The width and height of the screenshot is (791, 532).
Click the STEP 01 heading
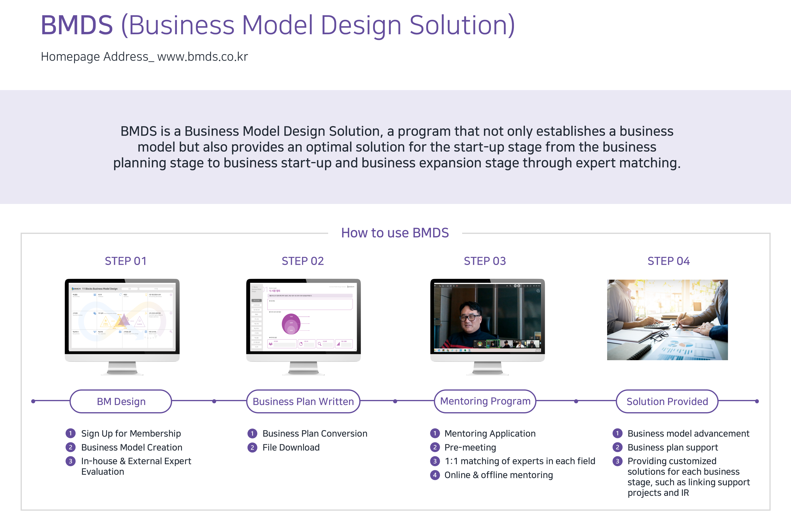click(126, 261)
